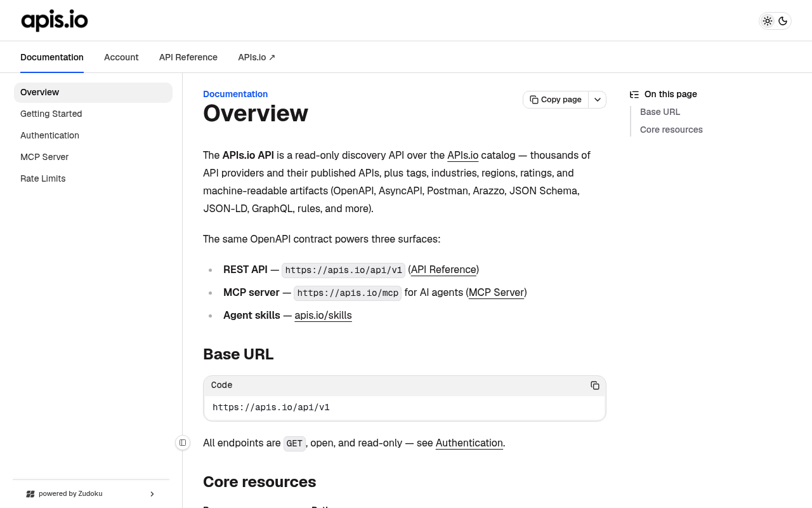812x508 pixels.
Task: Open the Authentication sidebar page
Action: (x=93, y=135)
